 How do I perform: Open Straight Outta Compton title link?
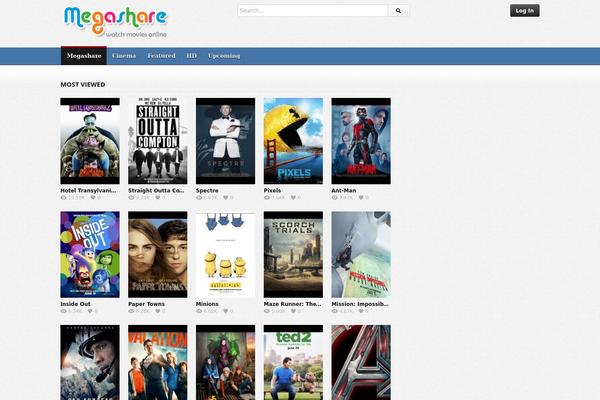point(156,190)
